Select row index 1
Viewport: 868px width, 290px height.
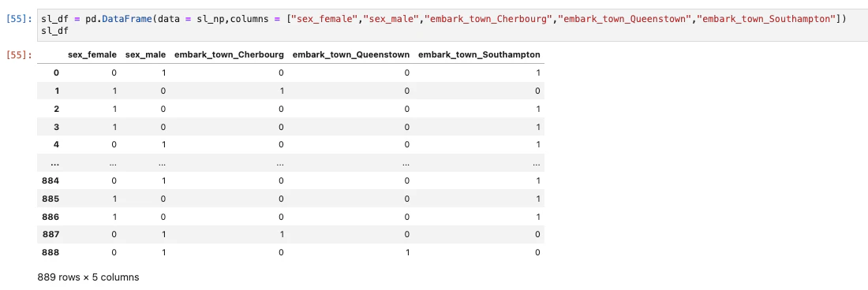pyautogui.click(x=57, y=91)
